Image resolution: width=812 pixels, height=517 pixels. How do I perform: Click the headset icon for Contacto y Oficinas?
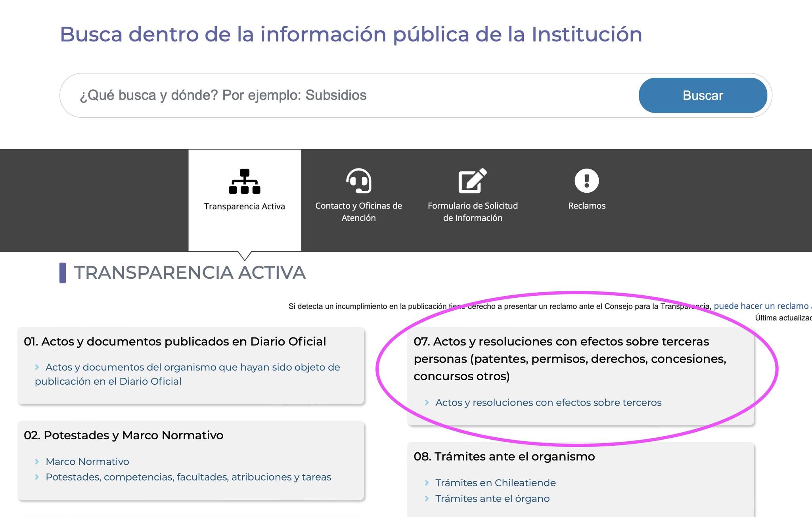tap(358, 181)
